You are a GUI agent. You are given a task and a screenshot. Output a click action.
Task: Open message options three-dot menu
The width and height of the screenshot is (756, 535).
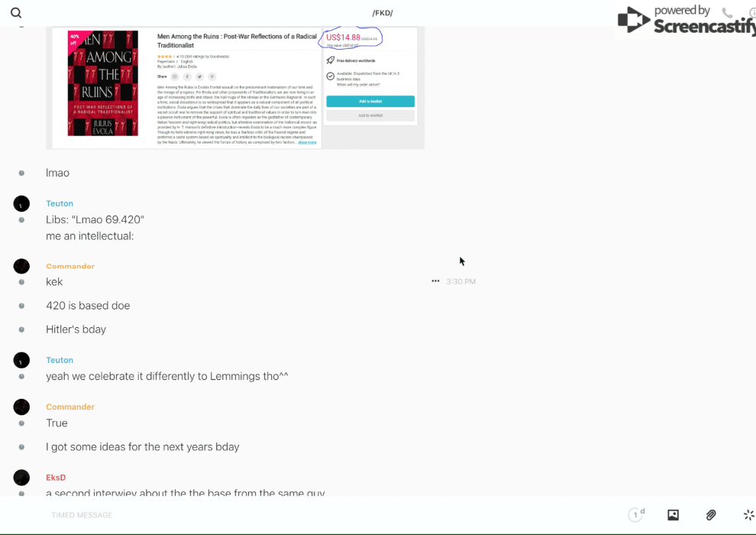435,281
